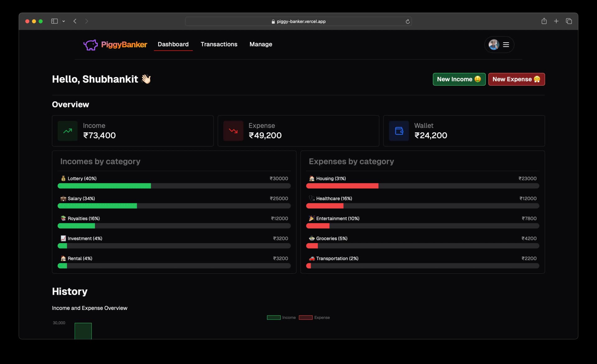The image size is (597, 364).
Task: Open the hamburger menu icon
Action: pos(506,45)
